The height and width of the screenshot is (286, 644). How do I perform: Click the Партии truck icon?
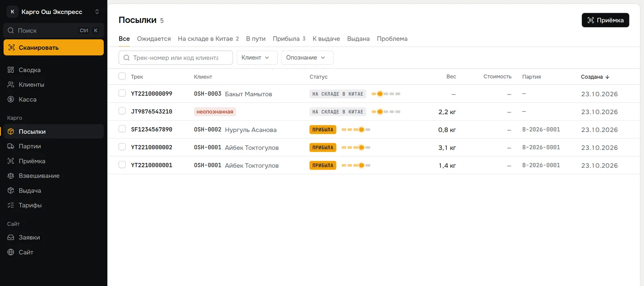coord(11,146)
